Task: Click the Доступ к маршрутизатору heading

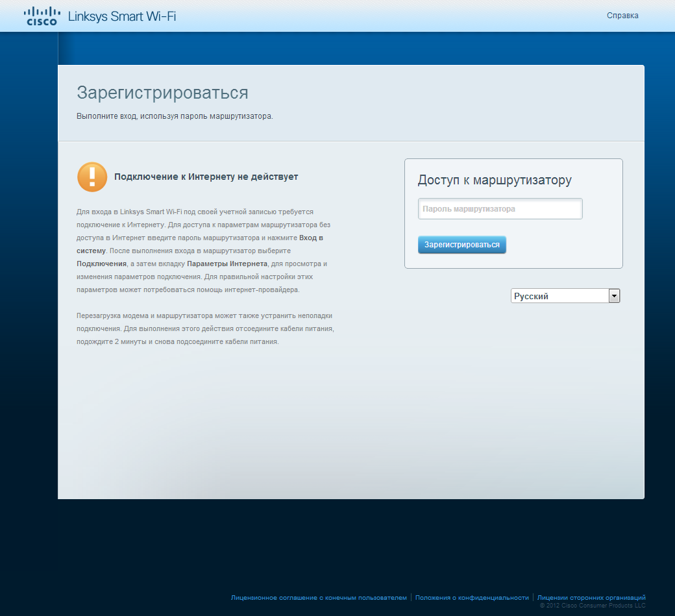Action: pyautogui.click(x=495, y=180)
